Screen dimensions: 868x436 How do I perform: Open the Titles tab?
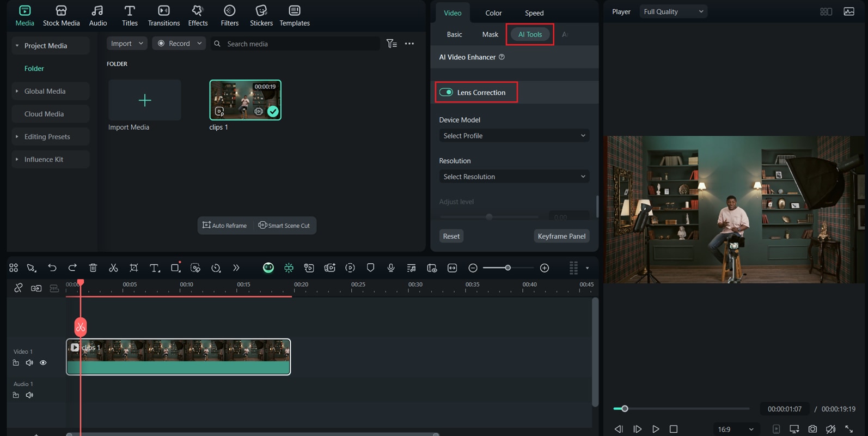coord(130,16)
